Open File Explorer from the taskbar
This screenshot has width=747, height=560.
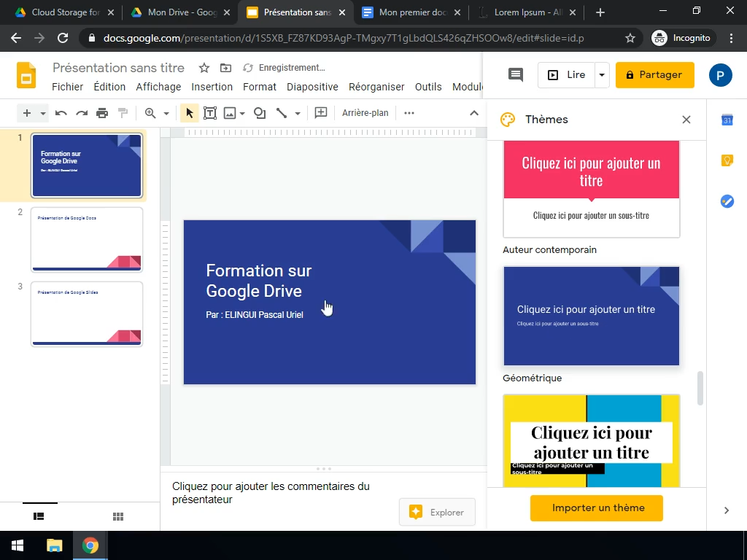[54, 545]
